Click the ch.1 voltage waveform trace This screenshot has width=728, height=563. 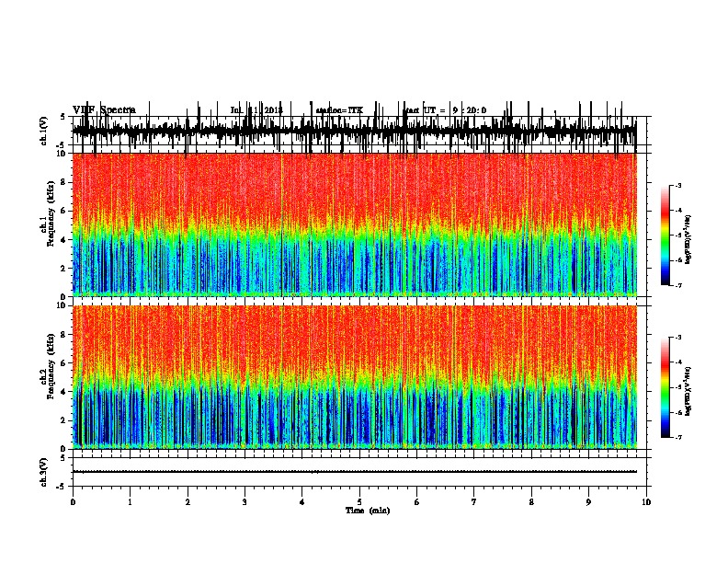tap(355, 130)
